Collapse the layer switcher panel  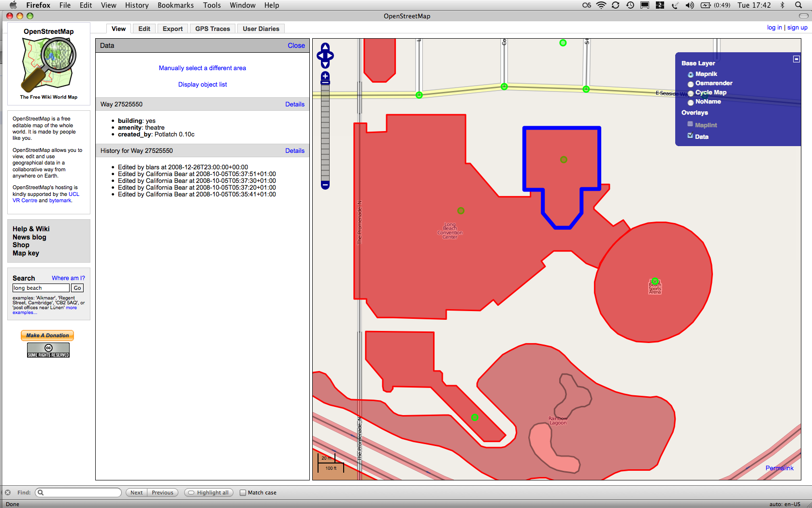(796, 59)
